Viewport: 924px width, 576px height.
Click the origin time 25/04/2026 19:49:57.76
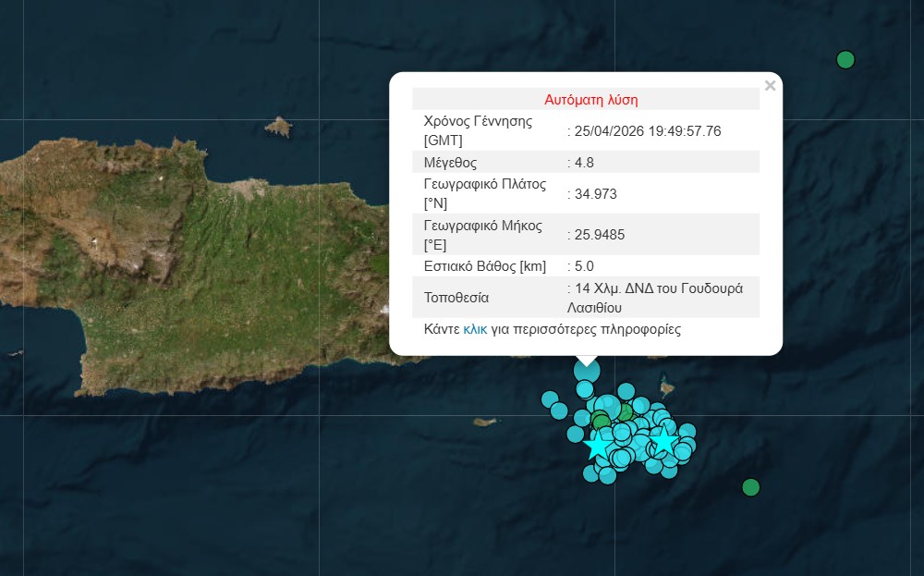click(647, 131)
